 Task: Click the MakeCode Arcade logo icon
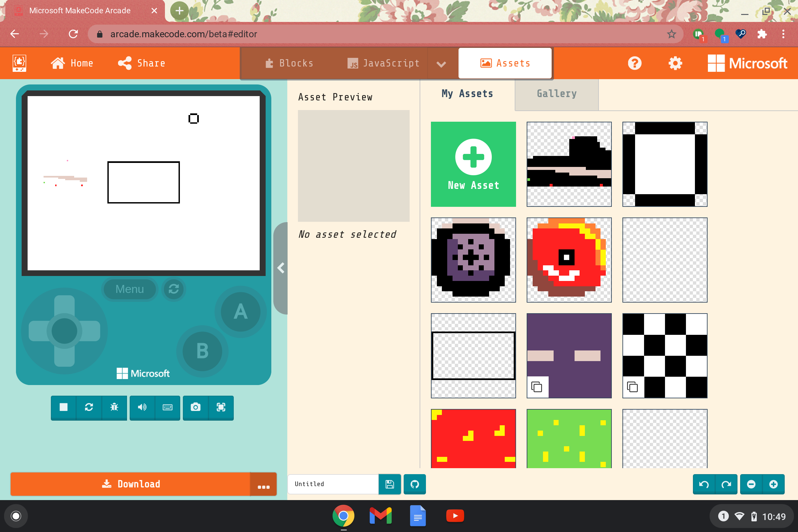19,64
